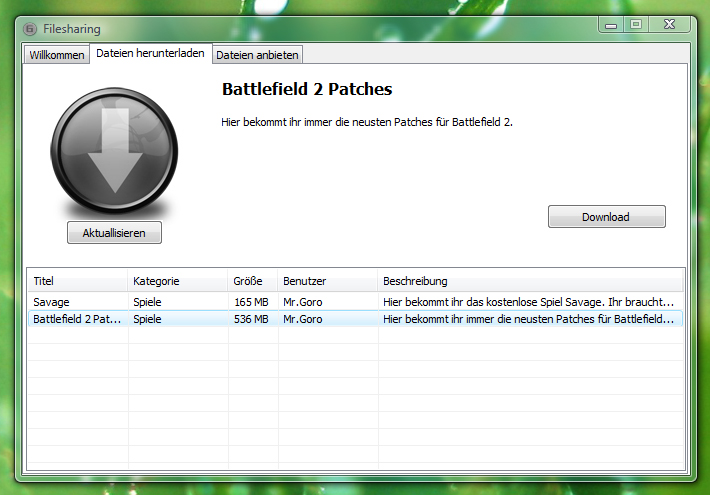This screenshot has width=710, height=495.
Task: Click the Battlefield 2 Patches heading
Action: pyautogui.click(x=307, y=89)
